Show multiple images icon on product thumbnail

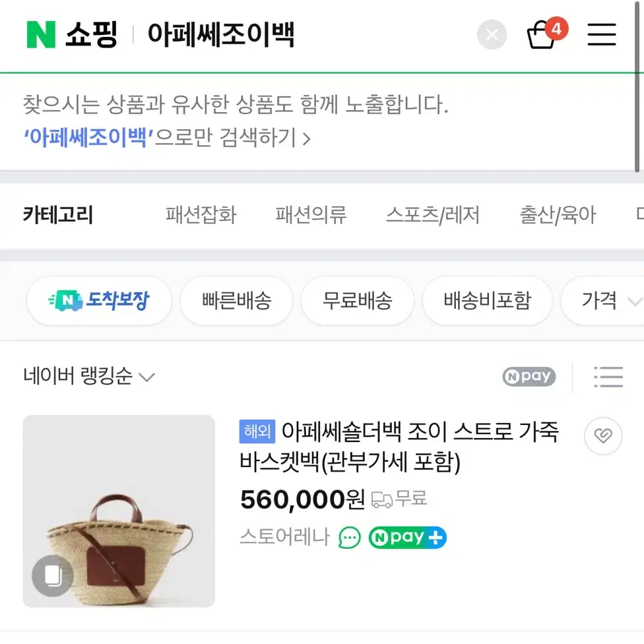coord(53,576)
